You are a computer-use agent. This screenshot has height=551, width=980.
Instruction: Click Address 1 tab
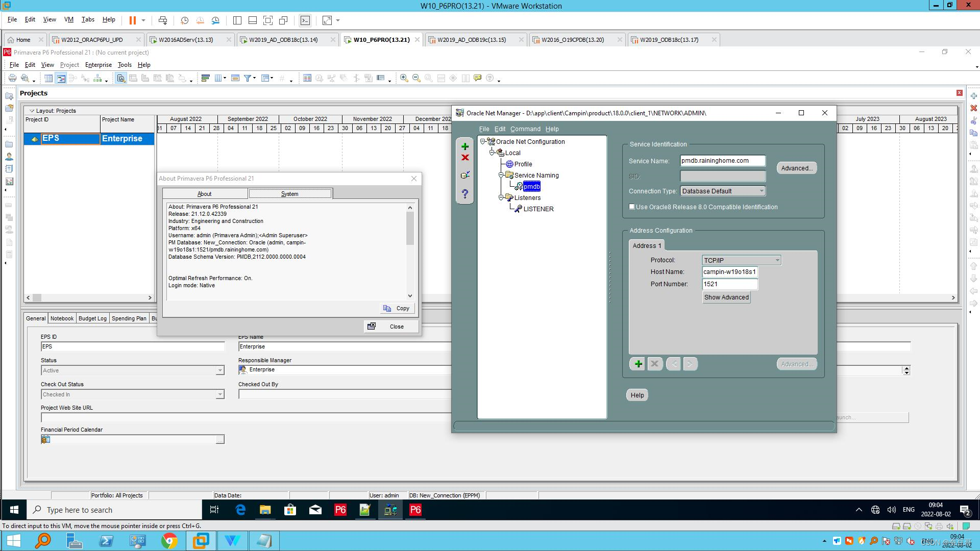tap(647, 246)
